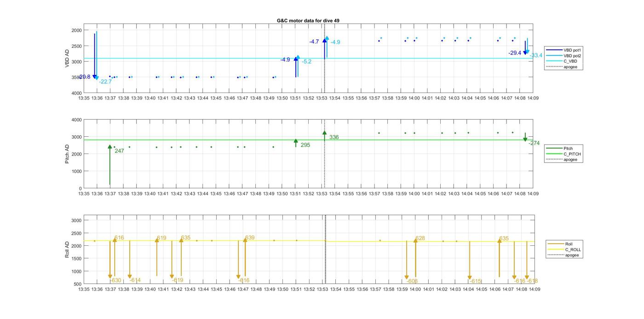Screen dimensions: 644x319
Task: Click the '-619' roll data label
Action: click(178, 280)
